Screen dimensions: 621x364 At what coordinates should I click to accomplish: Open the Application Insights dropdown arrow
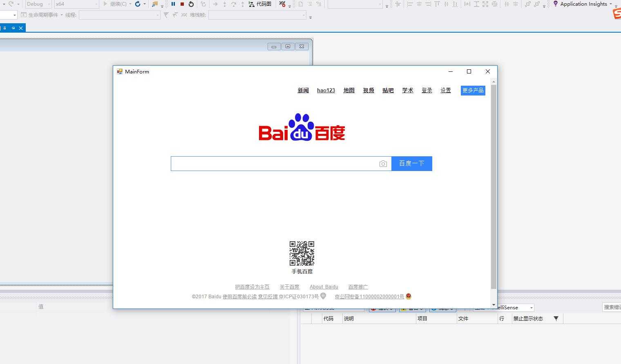pos(611,4)
